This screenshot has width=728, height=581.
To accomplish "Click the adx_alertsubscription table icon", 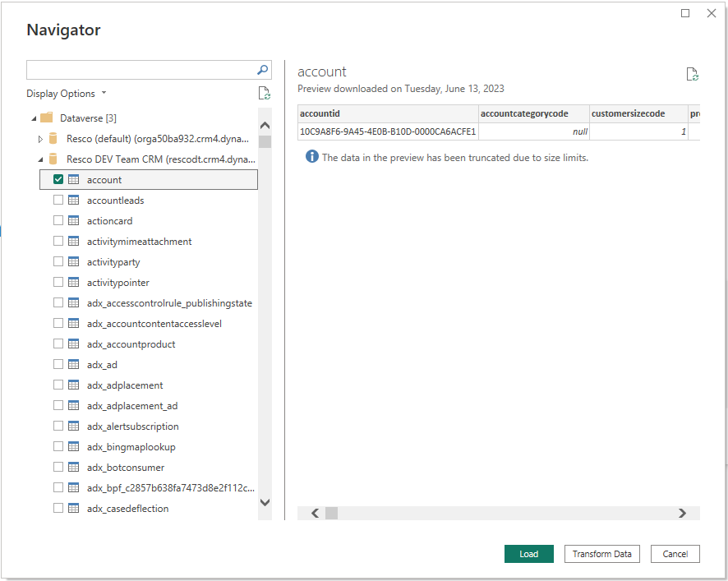I will coord(73,426).
